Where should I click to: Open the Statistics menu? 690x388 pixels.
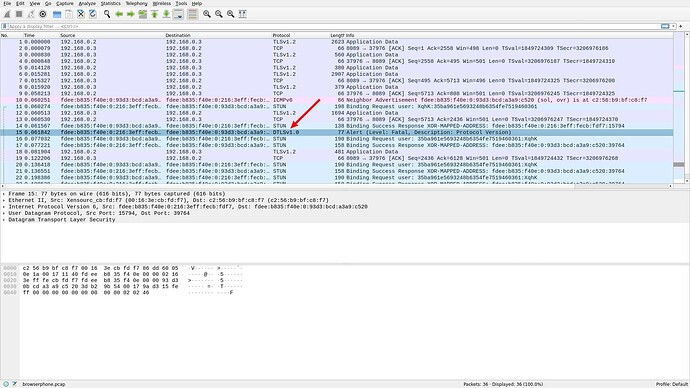pos(110,4)
